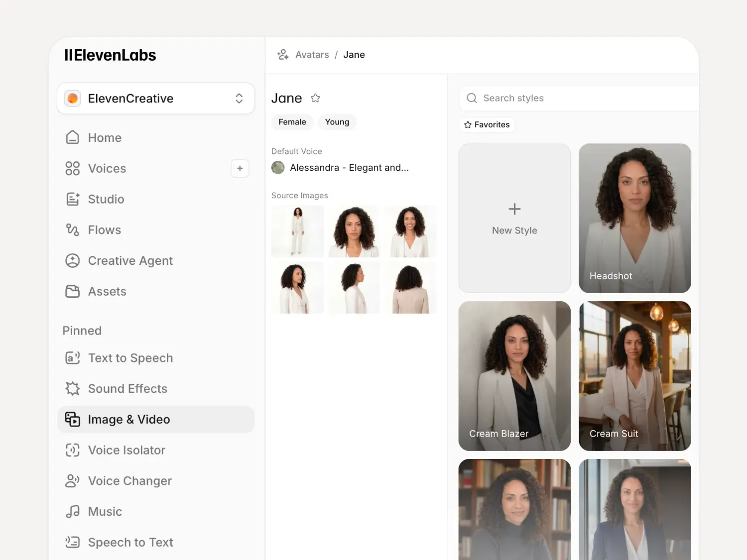This screenshot has width=747, height=560.
Task: Click the Music note icon
Action: [73, 512]
